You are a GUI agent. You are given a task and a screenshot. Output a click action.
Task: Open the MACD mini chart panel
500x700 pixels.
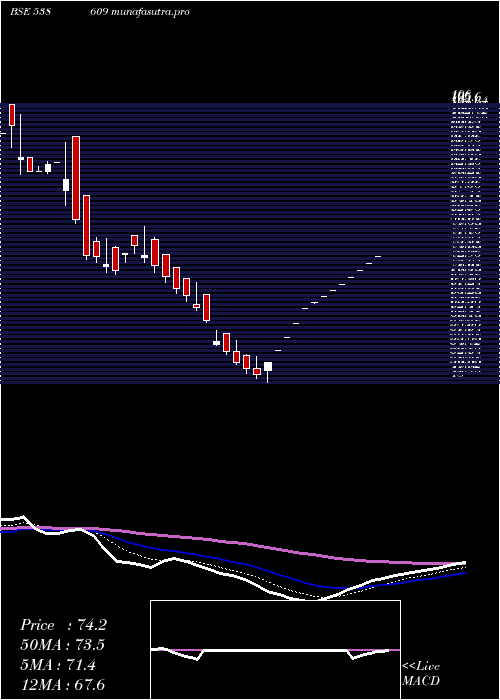pos(275,650)
